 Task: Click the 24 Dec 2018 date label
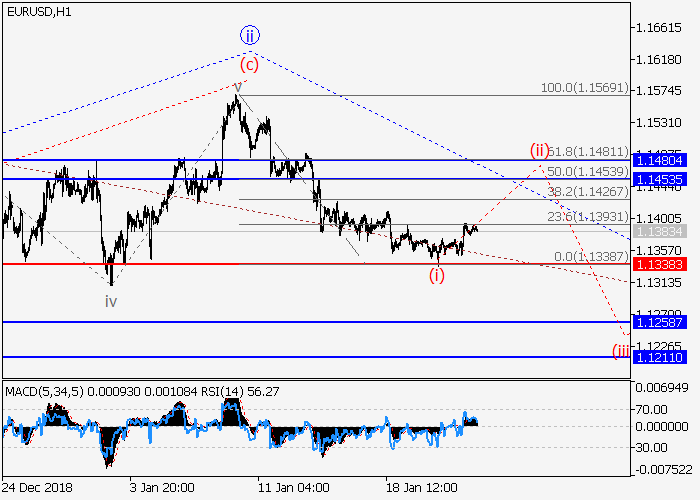tap(37, 488)
